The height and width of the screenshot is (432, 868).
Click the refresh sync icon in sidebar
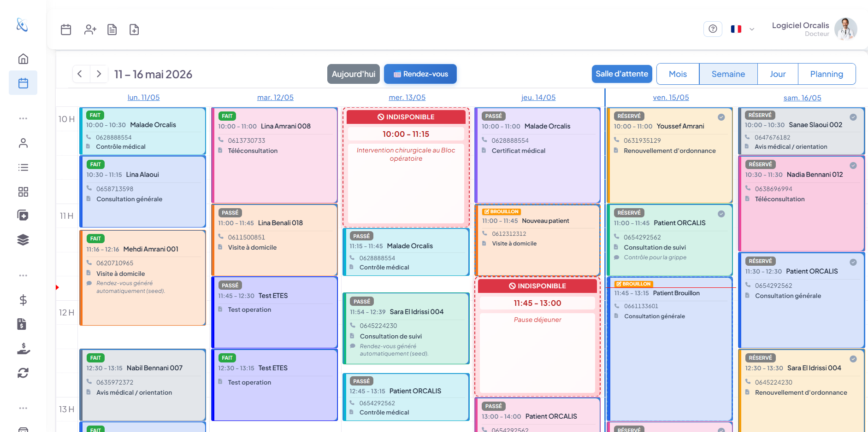pos(23,373)
